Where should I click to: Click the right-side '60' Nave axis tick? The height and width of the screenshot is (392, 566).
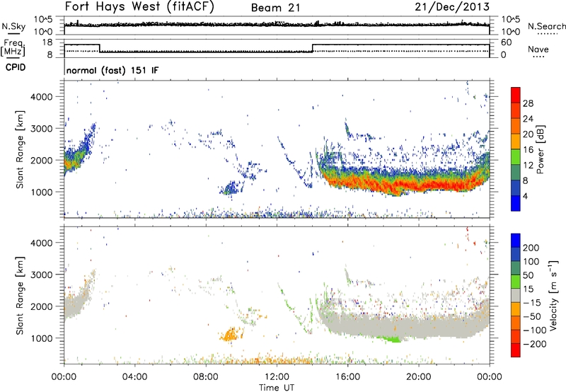(x=506, y=42)
